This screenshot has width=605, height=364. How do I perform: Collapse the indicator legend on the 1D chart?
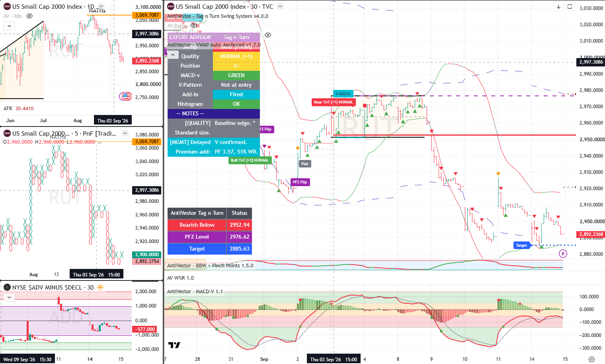9,26
